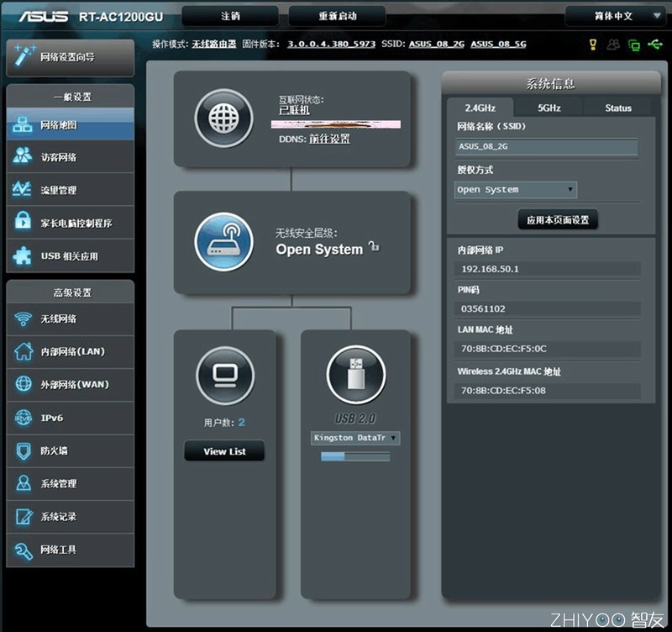Click the 已联机 internet status link
672x632 pixels.
294,110
